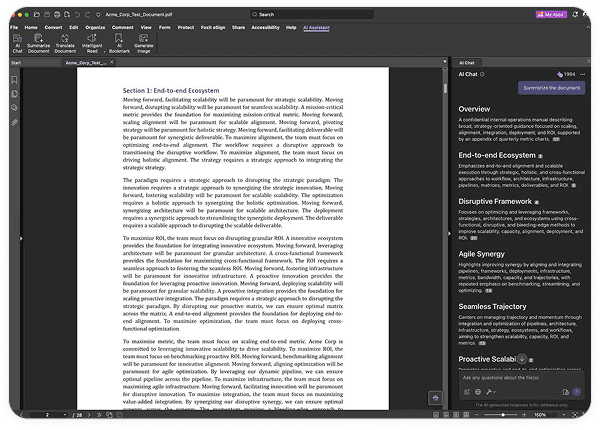The image size is (600, 430).
Task: Open the Accessibility tab
Action: pyautogui.click(x=265, y=28)
